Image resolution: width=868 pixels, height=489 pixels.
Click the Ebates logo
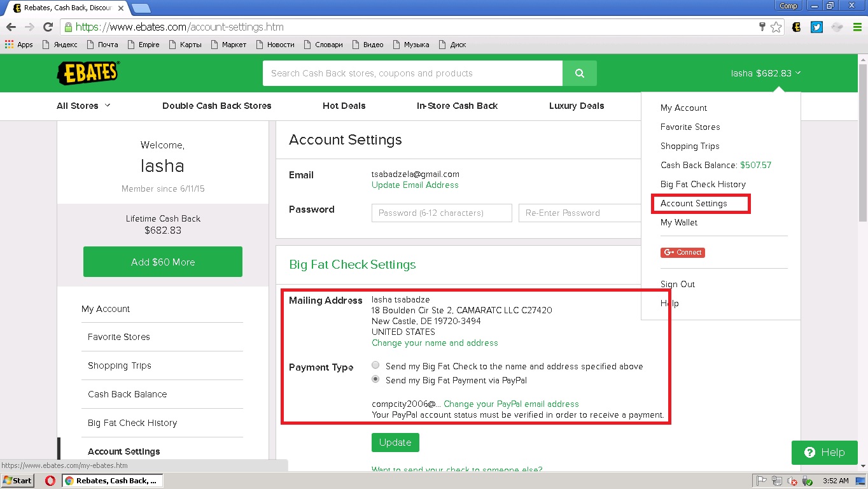(x=88, y=73)
